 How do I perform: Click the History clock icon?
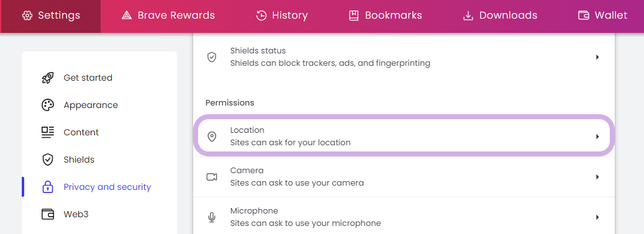tap(261, 16)
